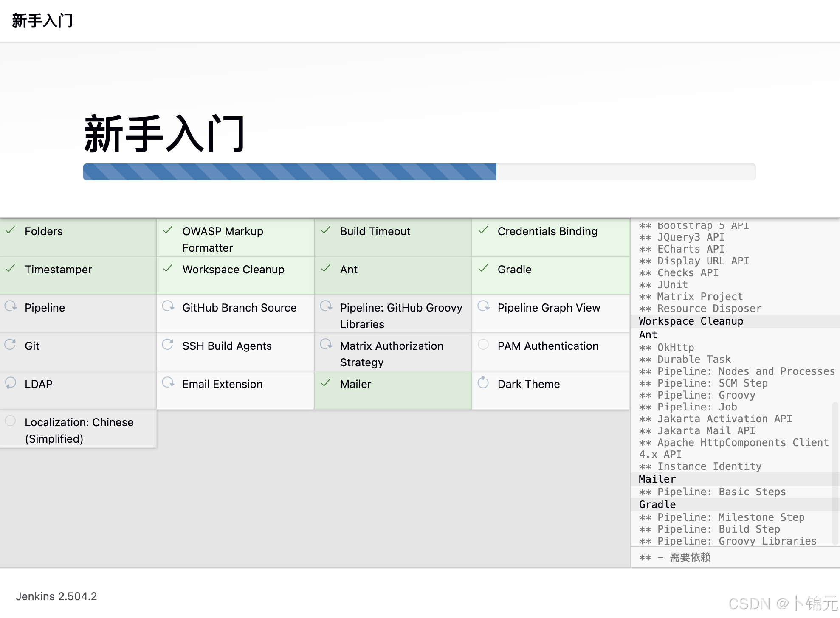Viewport: 840px width, 618px height.
Task: Click Workspace Cleanup in the log panel
Action: (691, 321)
